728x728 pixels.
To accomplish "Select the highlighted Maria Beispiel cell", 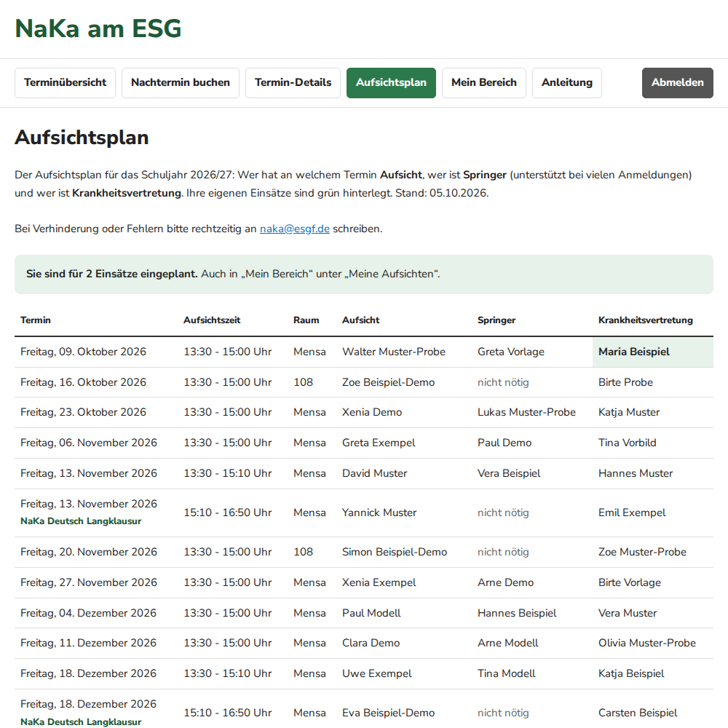I will pyautogui.click(x=653, y=352).
